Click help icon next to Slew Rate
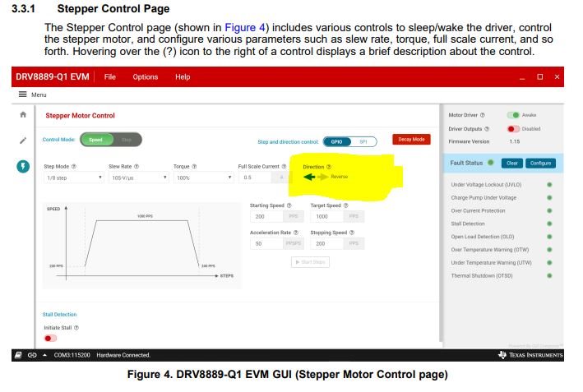 point(136,167)
